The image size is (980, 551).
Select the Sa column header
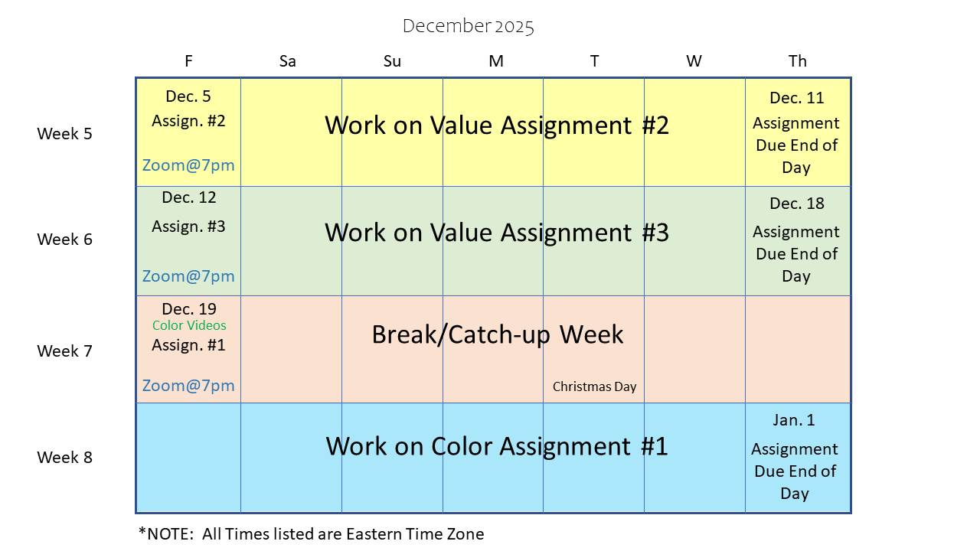tap(288, 61)
